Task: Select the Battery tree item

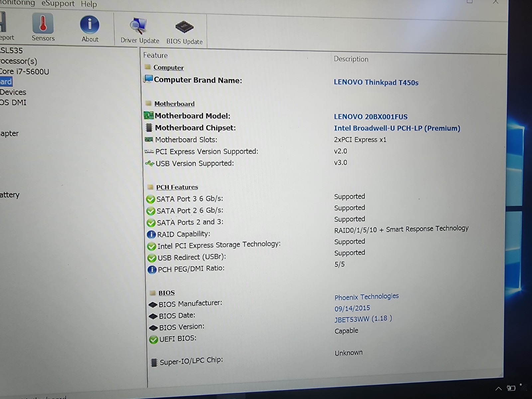Action: [x=10, y=195]
